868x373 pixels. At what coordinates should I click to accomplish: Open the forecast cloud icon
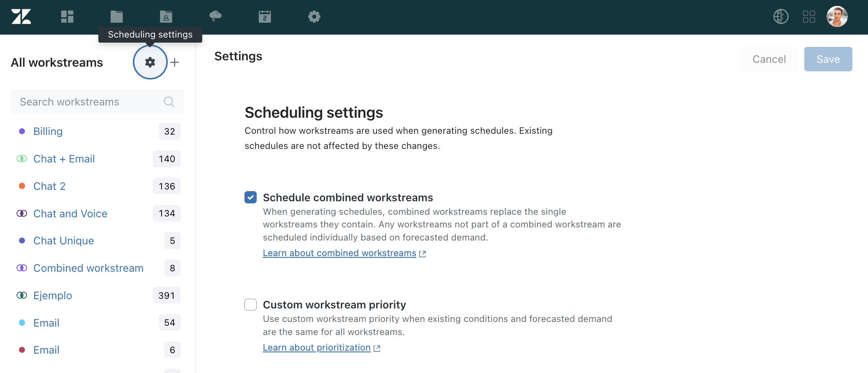point(215,17)
